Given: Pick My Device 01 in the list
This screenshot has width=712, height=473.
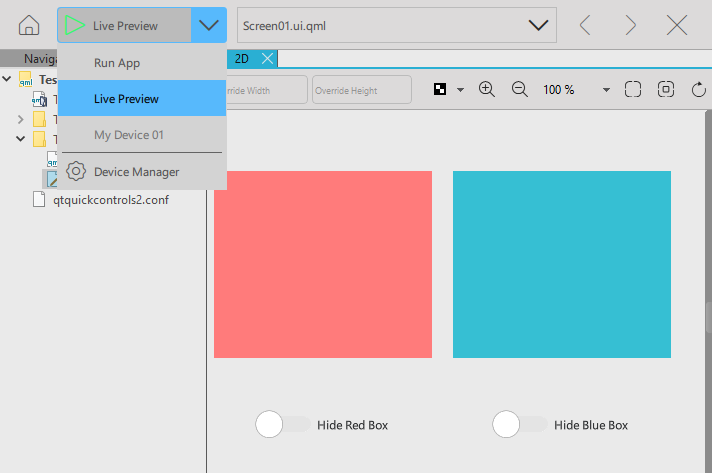Looking at the screenshot, I should point(142,135).
